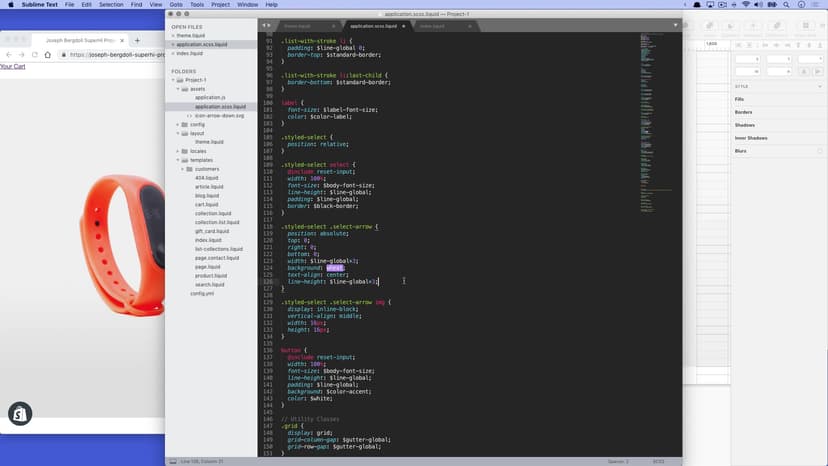Select theme.liquid under Open Files

click(190, 35)
